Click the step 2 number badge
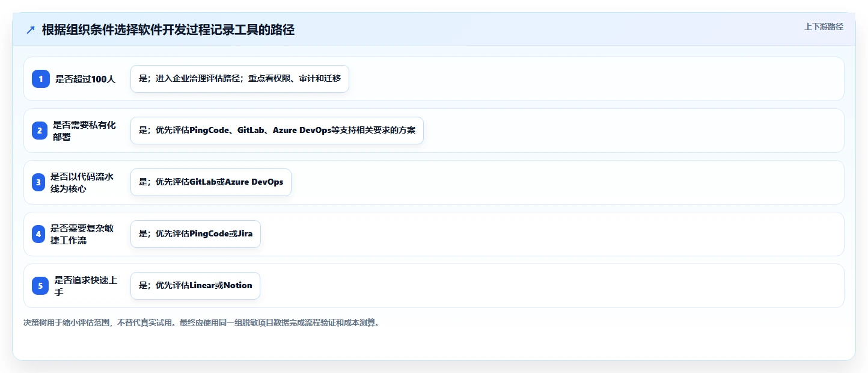Image resolution: width=868 pixels, height=373 pixels. point(40,131)
